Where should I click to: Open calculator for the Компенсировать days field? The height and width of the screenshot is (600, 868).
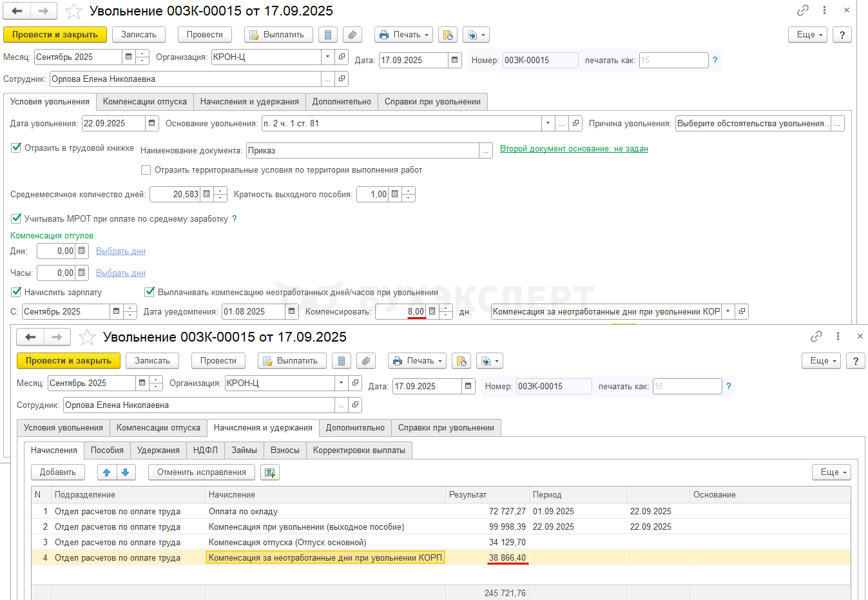point(432,311)
